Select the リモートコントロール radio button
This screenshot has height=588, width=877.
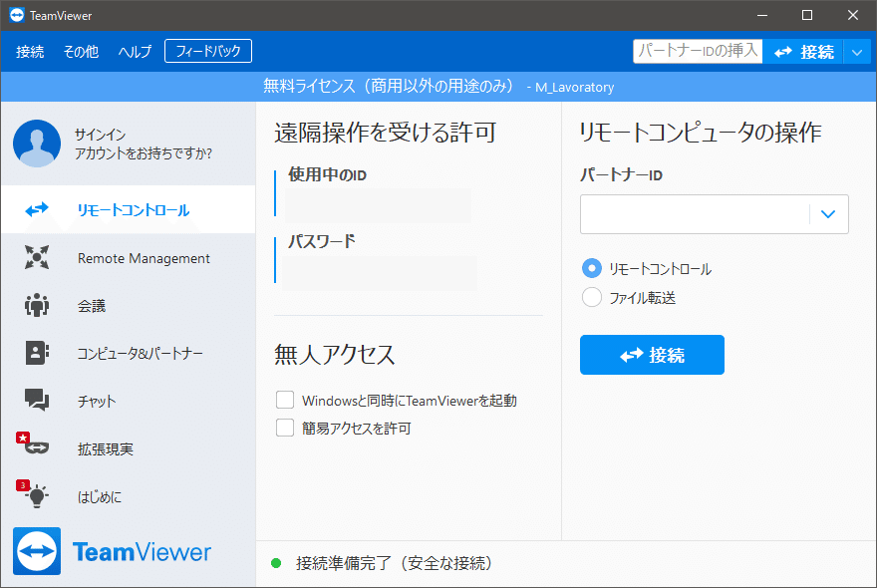point(592,268)
